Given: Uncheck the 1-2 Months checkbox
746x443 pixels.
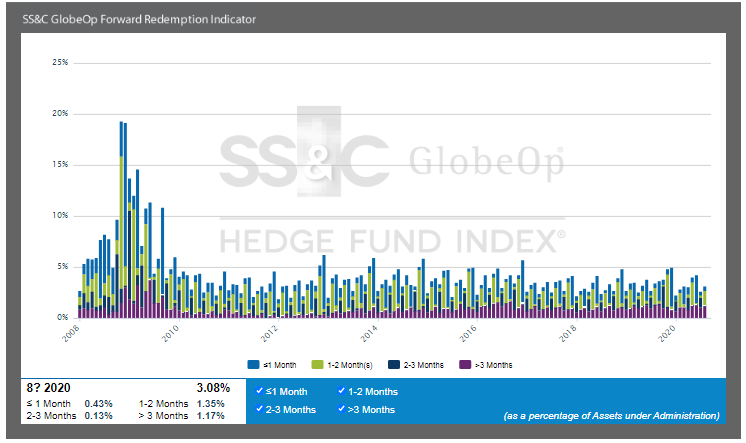Looking at the screenshot, I should coord(341,391).
